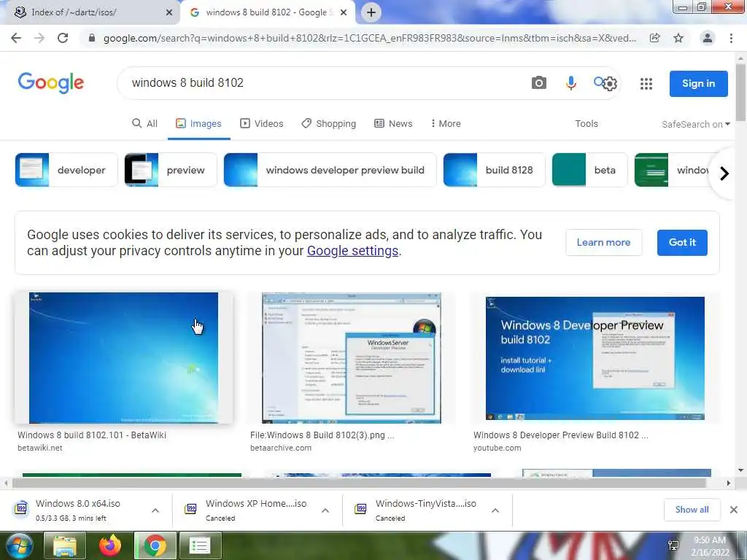Show all downloads
The height and width of the screenshot is (560, 747).
pyautogui.click(x=692, y=510)
